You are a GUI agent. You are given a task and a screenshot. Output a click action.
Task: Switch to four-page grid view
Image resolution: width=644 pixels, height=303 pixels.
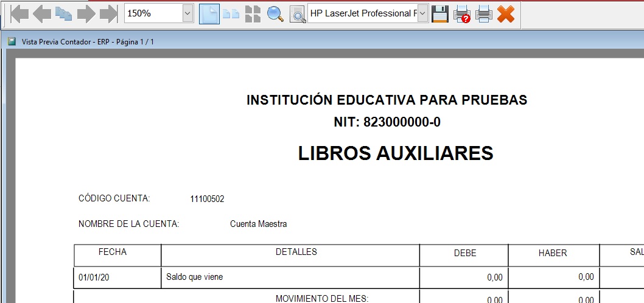[x=253, y=13]
